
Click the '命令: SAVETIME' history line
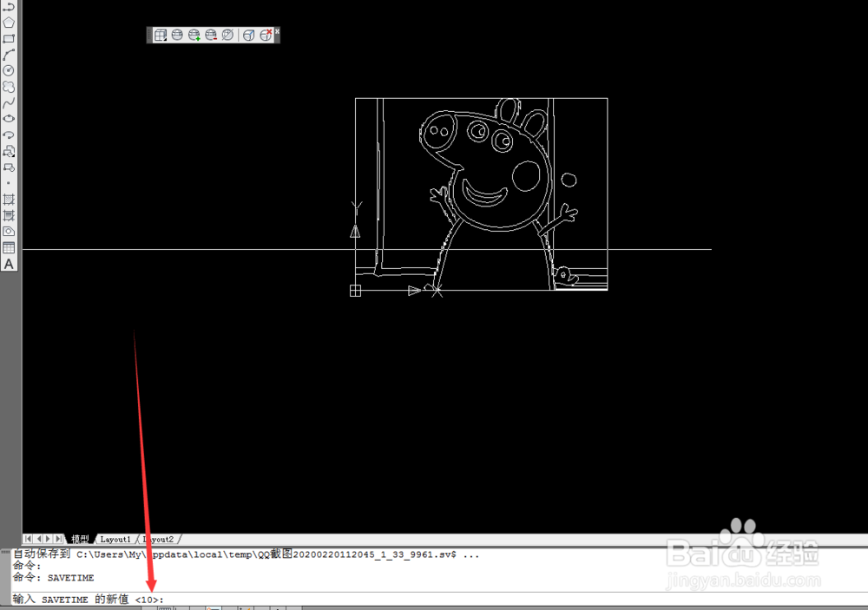(54, 577)
